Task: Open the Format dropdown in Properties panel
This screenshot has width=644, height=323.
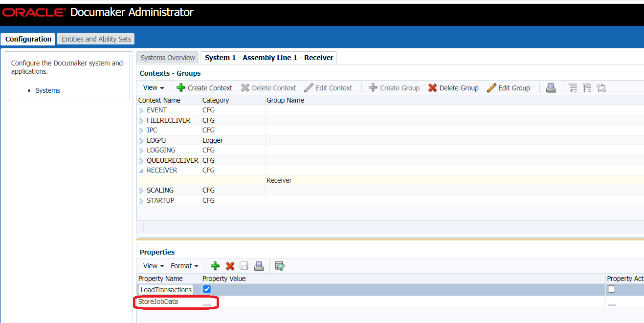Action: coord(184,265)
